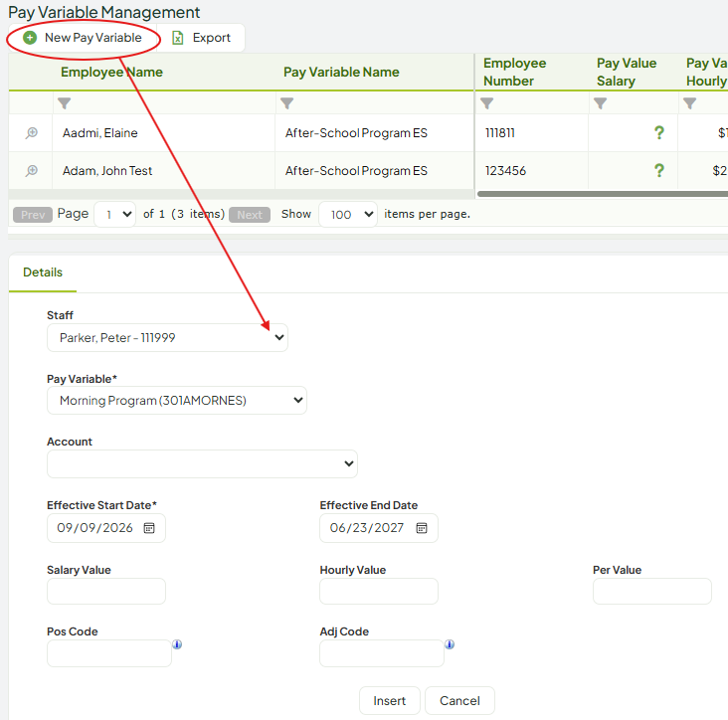This screenshot has height=720, width=728.
Task: Click the Insert button
Action: pyautogui.click(x=390, y=700)
